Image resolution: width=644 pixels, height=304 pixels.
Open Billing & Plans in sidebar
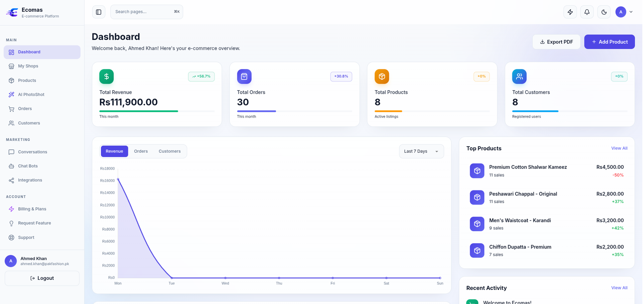point(42,209)
